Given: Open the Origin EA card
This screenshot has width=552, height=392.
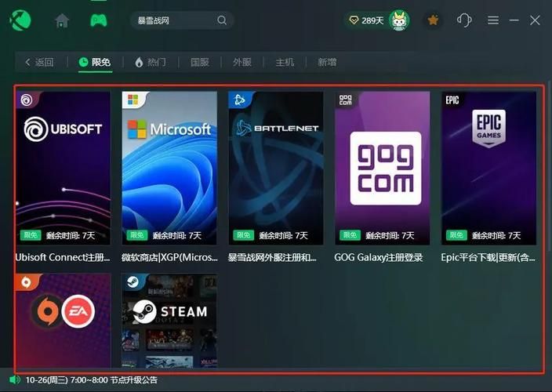Looking at the screenshot, I should (63, 321).
